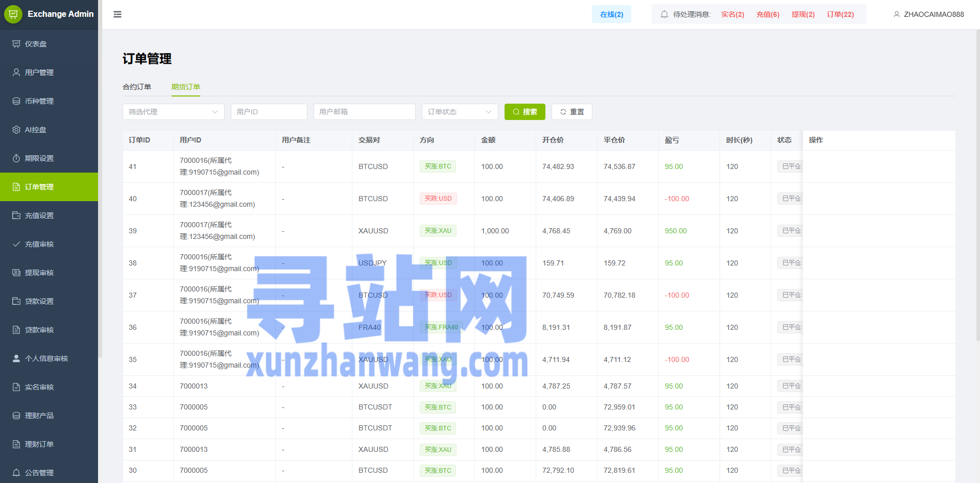
Task: Focus the 用户ID input field
Action: pyautogui.click(x=269, y=112)
